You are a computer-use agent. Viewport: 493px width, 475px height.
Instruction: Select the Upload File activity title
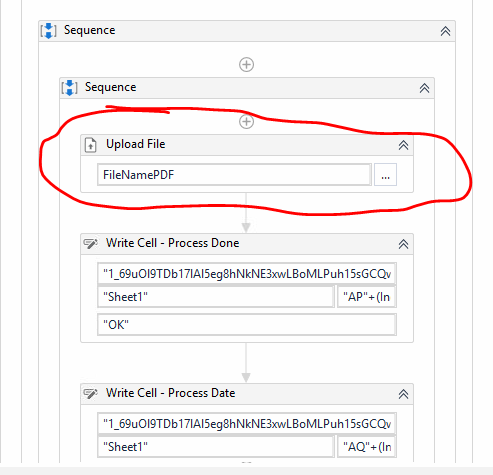pos(136,144)
